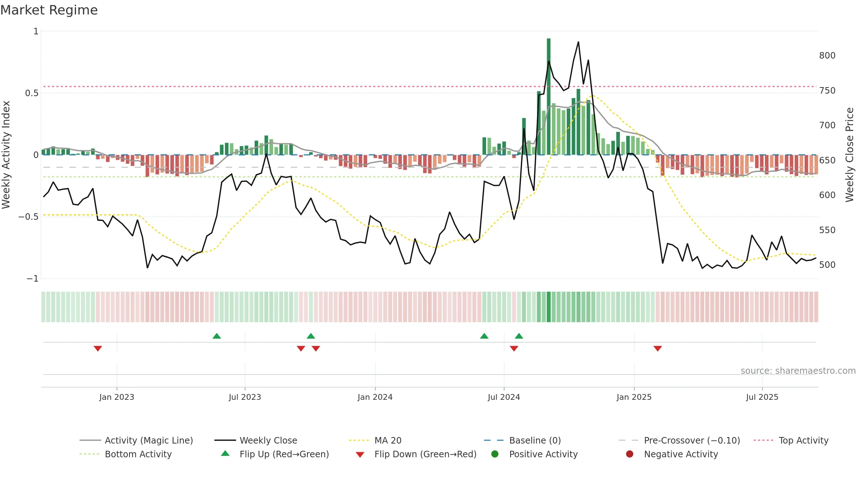Screen dimensions: 868x488
Task: Toggle the MA 20 legend entry
Action: click(375, 440)
